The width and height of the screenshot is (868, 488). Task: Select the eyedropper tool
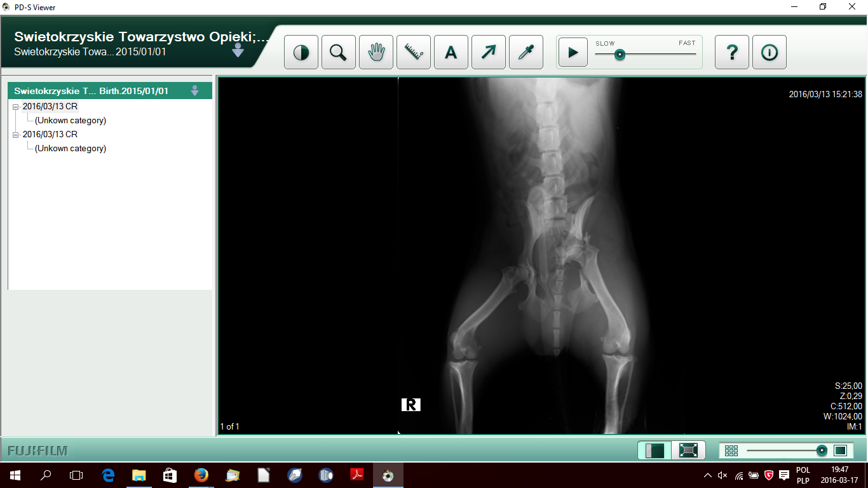point(526,52)
